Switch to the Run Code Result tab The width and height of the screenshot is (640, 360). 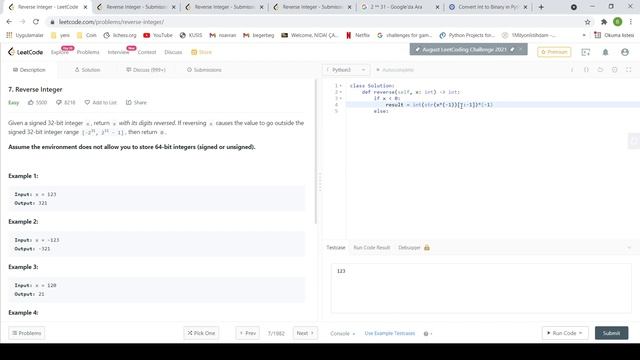(x=371, y=247)
